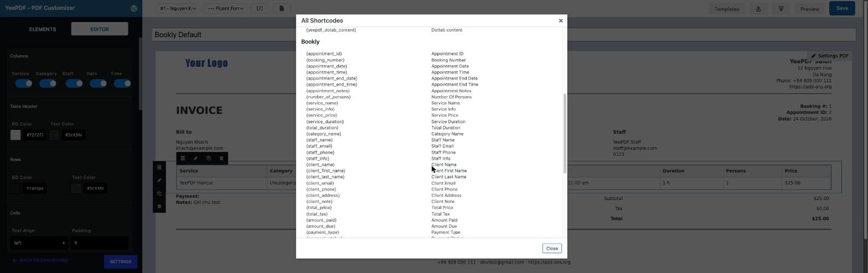Viewport: 868px width, 273px height.
Task: Click Table Header Text hex field #3c434a
Action: tap(73, 135)
